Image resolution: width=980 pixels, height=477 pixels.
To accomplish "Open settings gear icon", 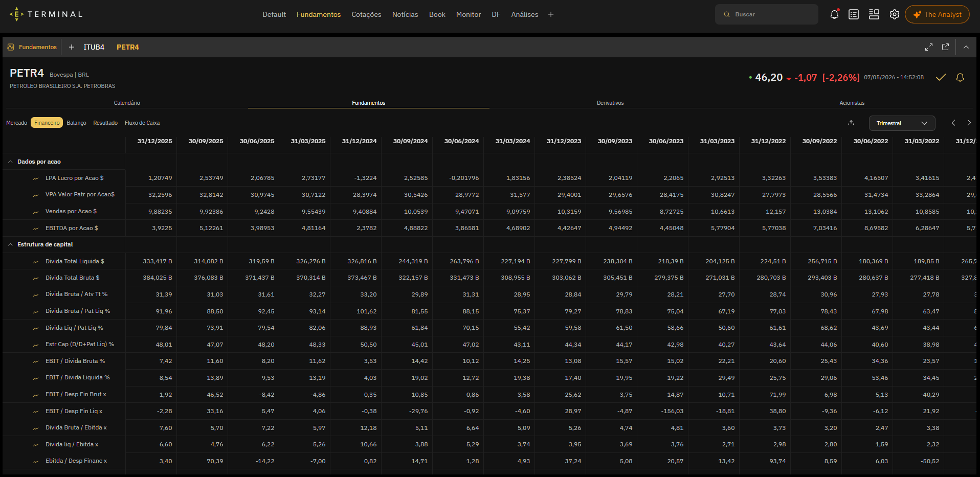I will (x=894, y=14).
